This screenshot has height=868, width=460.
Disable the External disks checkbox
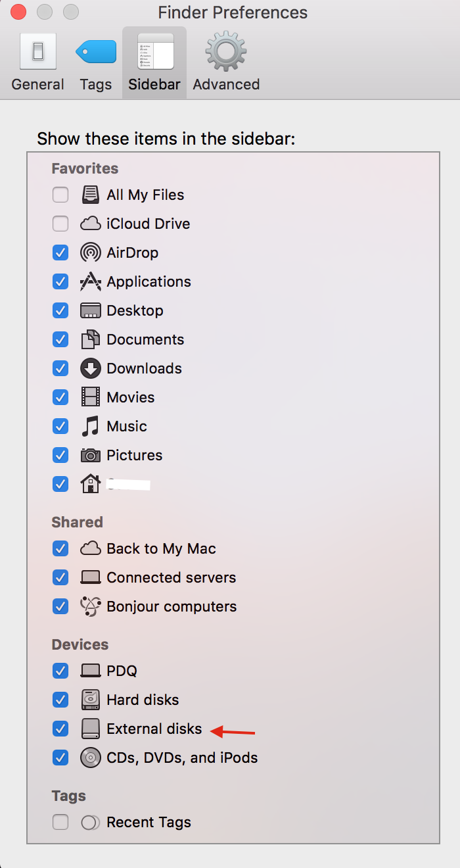coord(60,729)
